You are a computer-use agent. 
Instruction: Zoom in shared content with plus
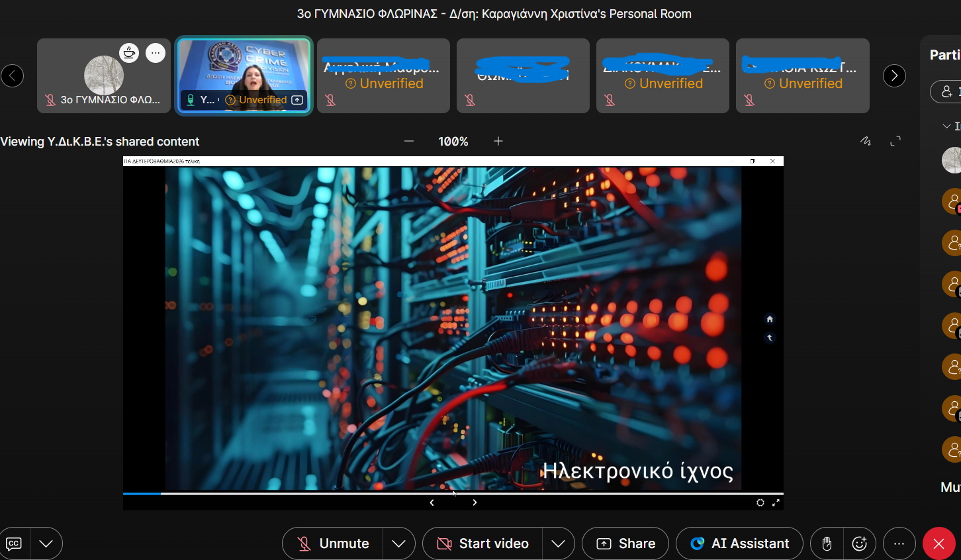point(498,141)
